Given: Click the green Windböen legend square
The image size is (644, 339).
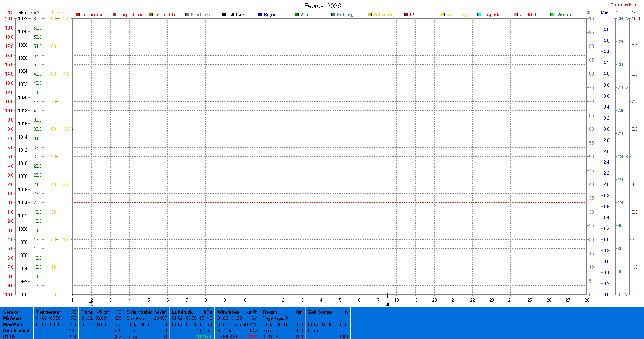Looking at the screenshot, I should [552, 15].
